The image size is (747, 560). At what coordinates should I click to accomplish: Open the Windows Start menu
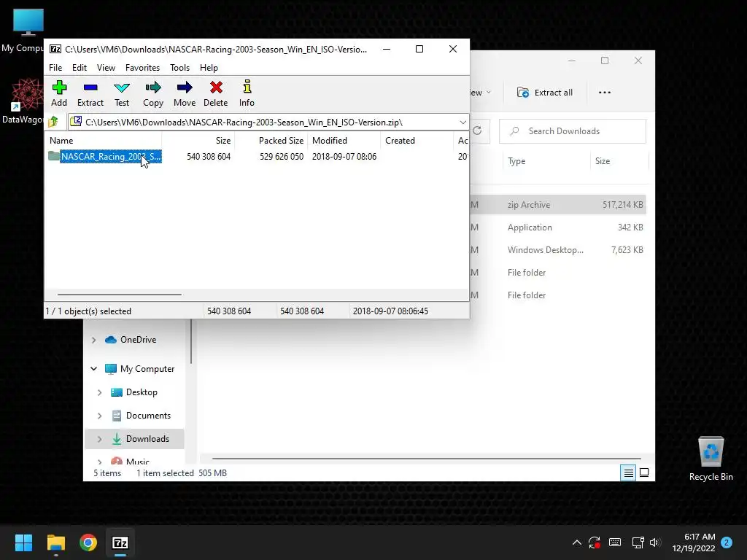[x=23, y=542]
